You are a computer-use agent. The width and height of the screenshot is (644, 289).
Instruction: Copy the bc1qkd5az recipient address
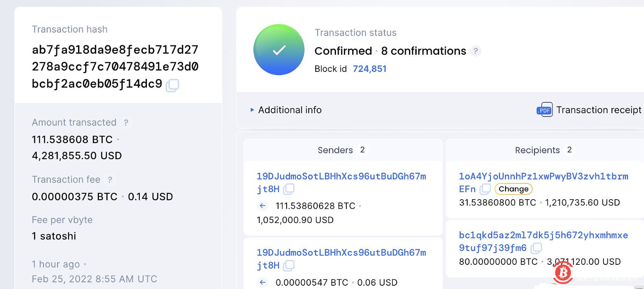(536, 248)
